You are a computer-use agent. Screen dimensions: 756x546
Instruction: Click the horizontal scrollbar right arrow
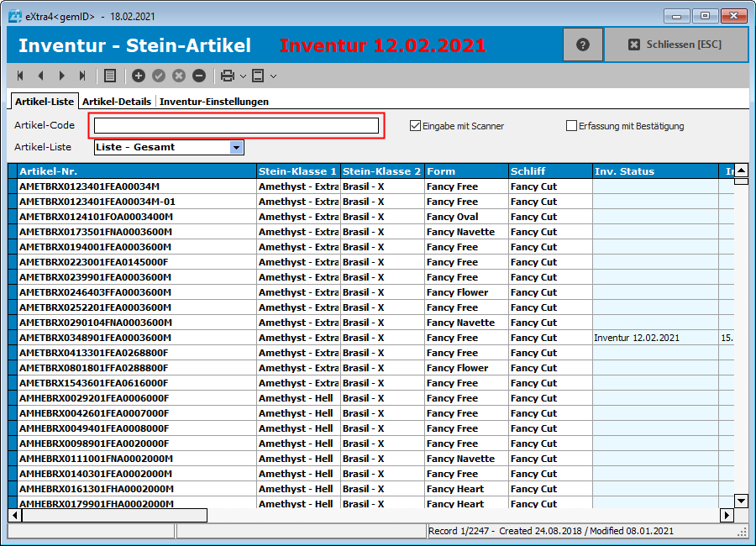click(727, 515)
